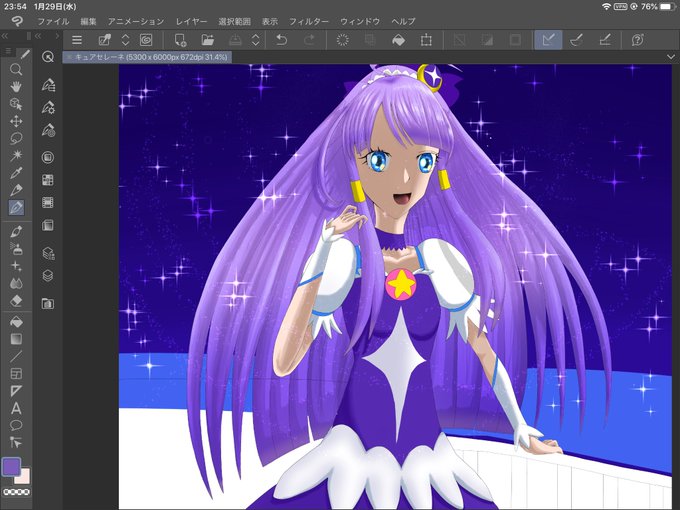Select the Eraser tool
Viewport: 680px width, 510px height.
pyautogui.click(x=16, y=300)
